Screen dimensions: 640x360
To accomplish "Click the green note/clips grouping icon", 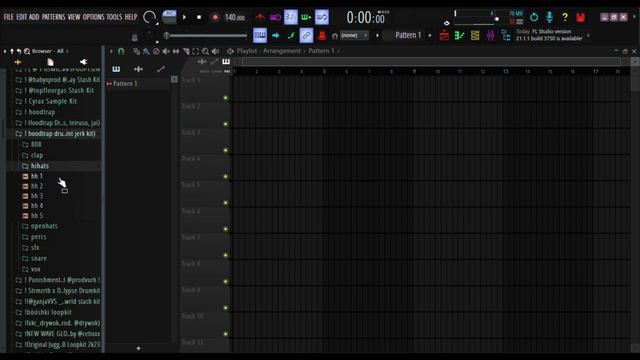I will (291, 36).
